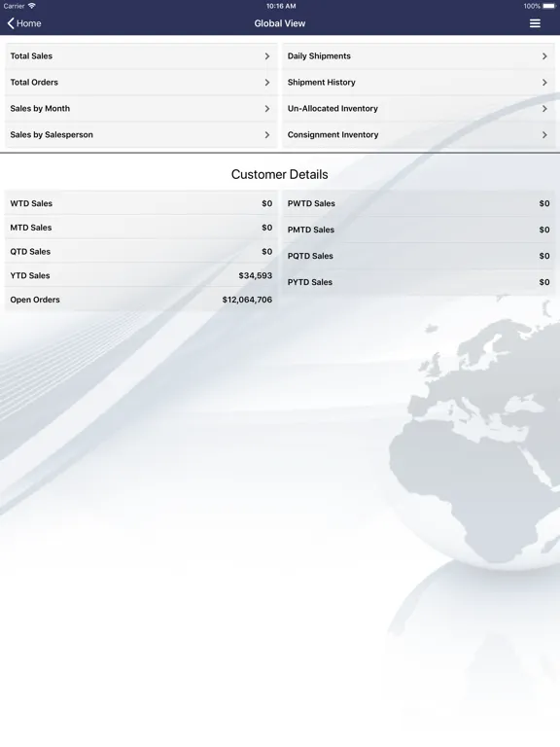Go back via the Home label

pyautogui.click(x=28, y=23)
